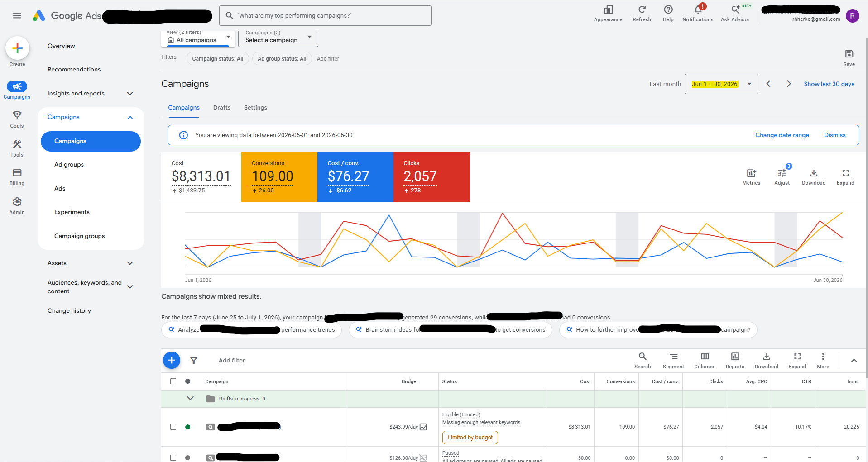
Task: Focus the top search query box
Action: [x=326, y=16]
